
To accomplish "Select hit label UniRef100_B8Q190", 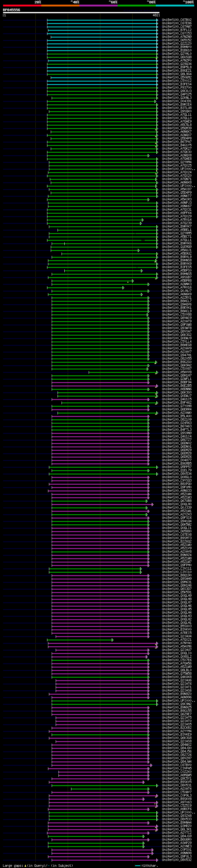I will (x=177, y=575).
